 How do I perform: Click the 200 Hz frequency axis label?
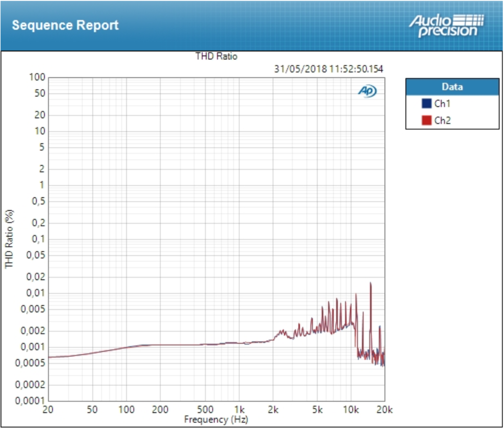[160, 409]
